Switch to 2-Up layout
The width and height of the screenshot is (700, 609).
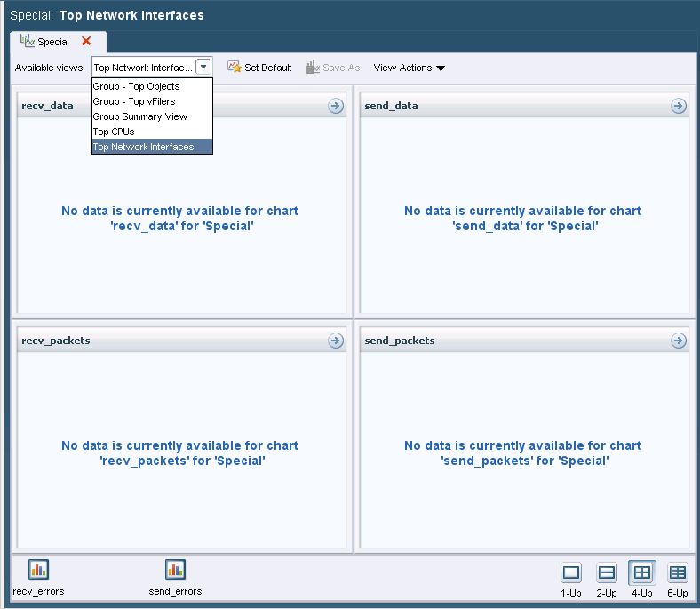[x=606, y=573]
